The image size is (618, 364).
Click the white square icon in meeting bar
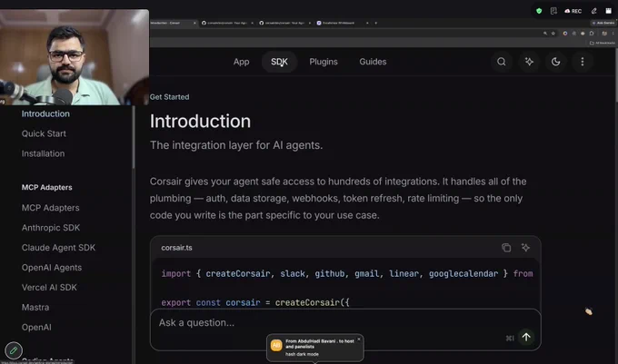(x=609, y=11)
